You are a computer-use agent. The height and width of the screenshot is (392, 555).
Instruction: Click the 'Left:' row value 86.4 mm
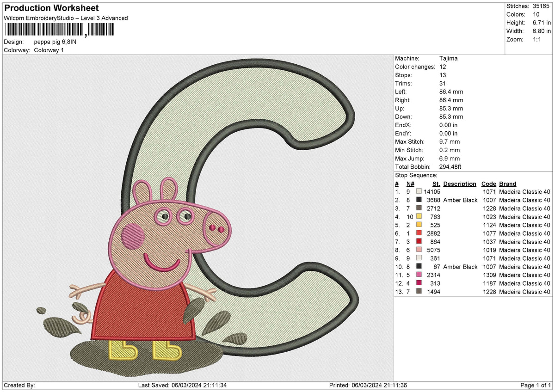451,92
